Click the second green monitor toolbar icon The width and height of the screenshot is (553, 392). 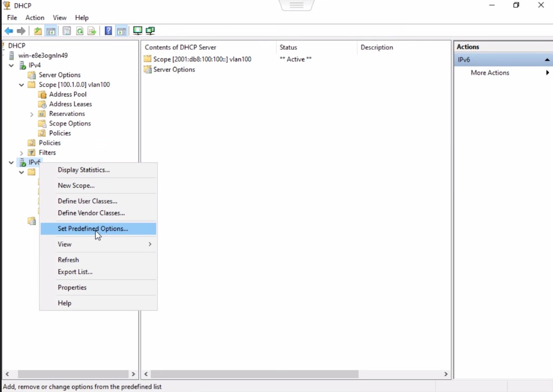point(150,31)
